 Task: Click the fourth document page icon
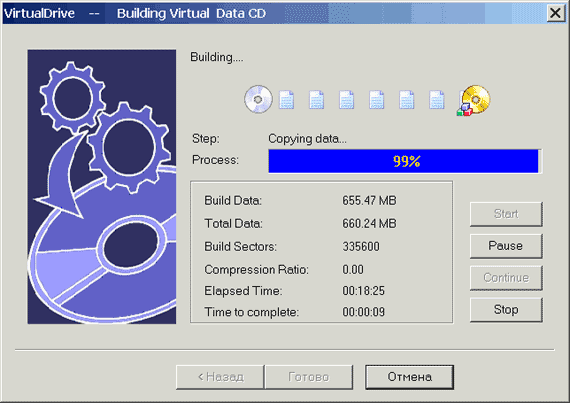click(377, 100)
